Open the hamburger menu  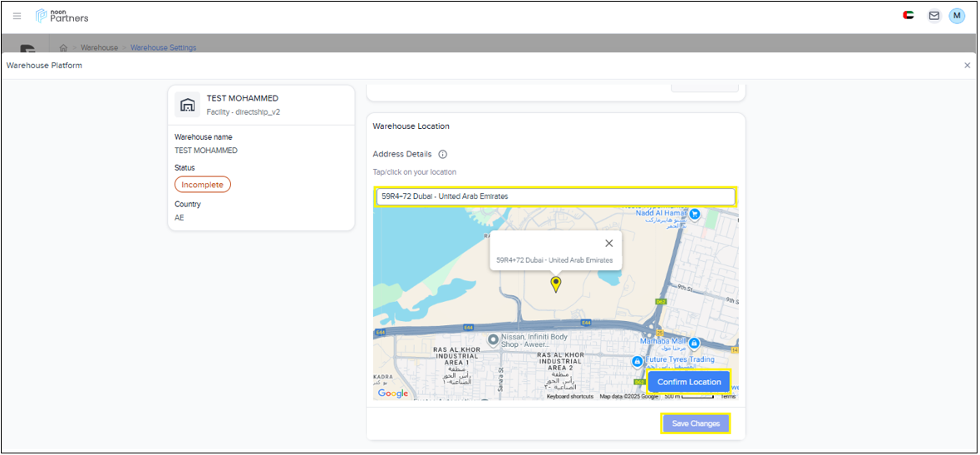(x=17, y=16)
